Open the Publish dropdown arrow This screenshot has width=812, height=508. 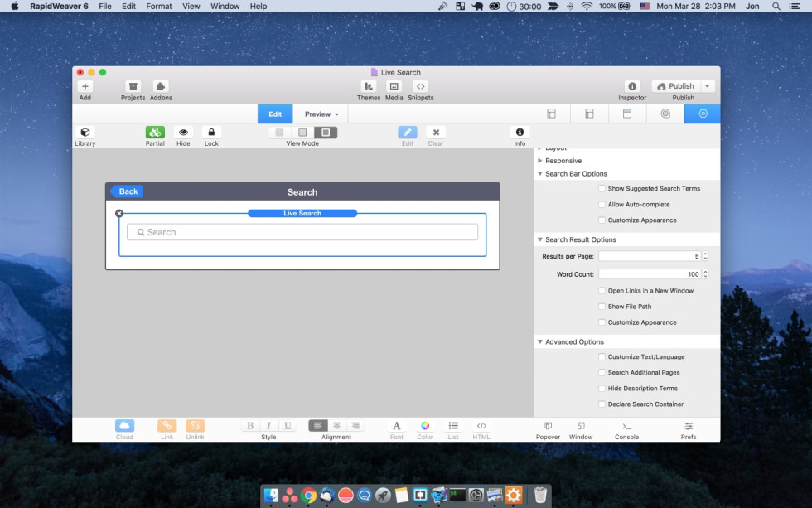708,86
